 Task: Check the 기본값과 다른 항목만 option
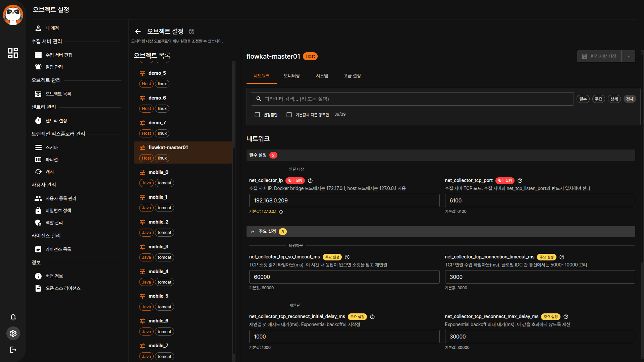[x=289, y=115]
